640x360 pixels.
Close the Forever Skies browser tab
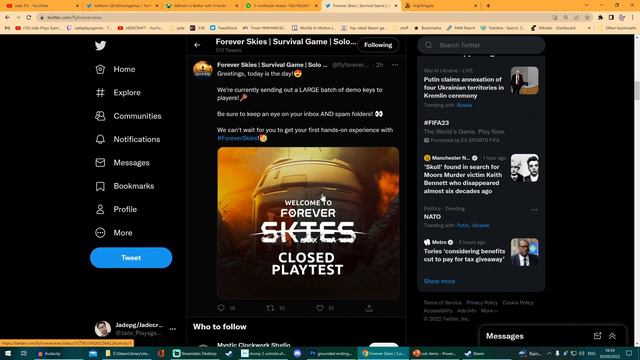point(396,6)
